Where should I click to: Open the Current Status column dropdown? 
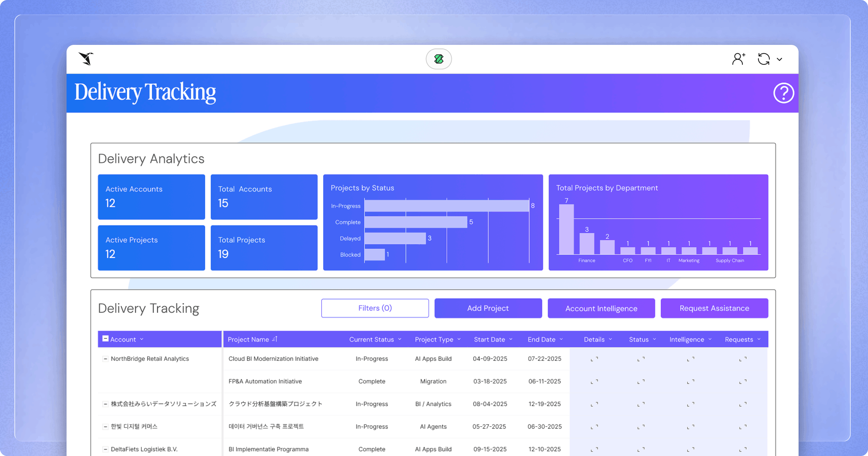pyautogui.click(x=400, y=339)
